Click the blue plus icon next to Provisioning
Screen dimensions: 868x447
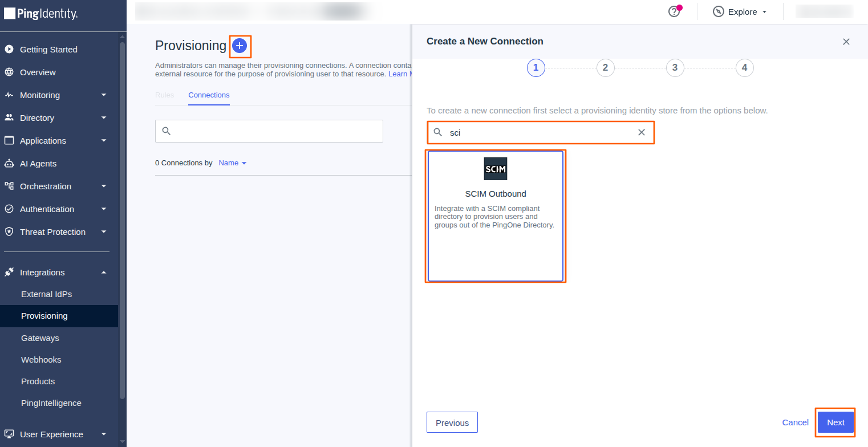coord(240,46)
